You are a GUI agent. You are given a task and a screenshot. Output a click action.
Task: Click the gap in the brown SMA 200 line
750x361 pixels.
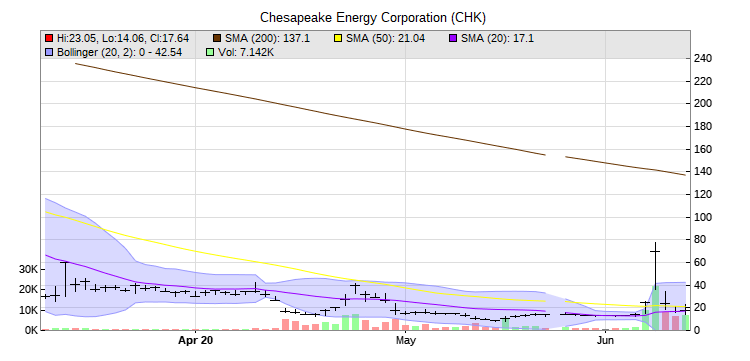pos(555,155)
